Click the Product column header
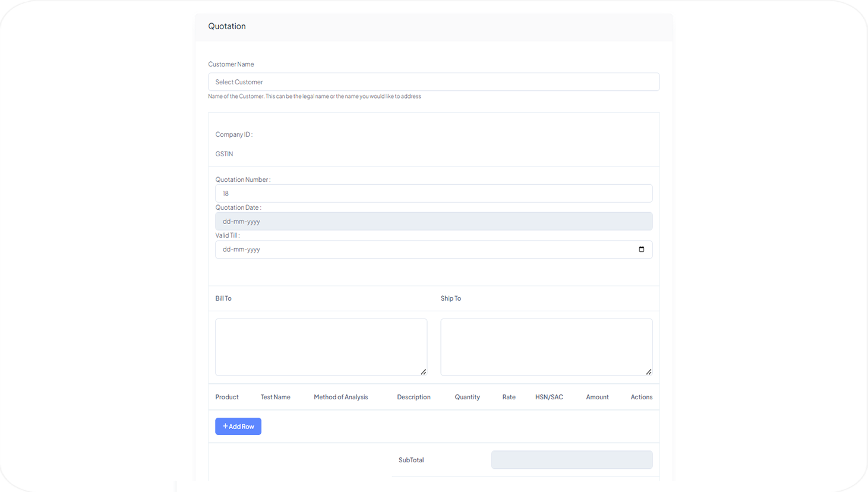 (x=227, y=397)
